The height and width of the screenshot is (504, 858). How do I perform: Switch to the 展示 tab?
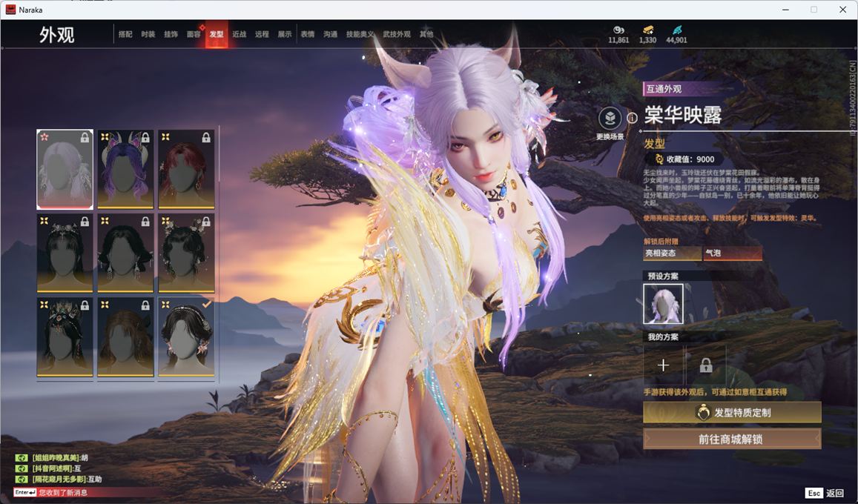pyautogui.click(x=285, y=34)
